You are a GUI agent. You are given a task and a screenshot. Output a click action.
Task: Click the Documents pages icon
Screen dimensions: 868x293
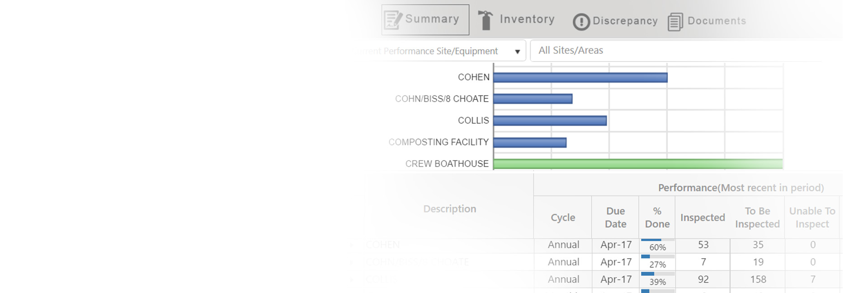[x=675, y=22]
